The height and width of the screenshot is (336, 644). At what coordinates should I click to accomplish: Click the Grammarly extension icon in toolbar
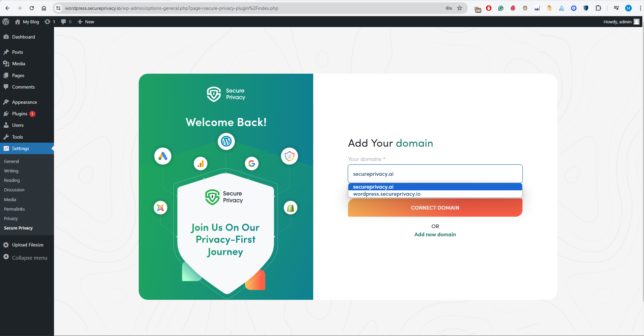pos(501,8)
